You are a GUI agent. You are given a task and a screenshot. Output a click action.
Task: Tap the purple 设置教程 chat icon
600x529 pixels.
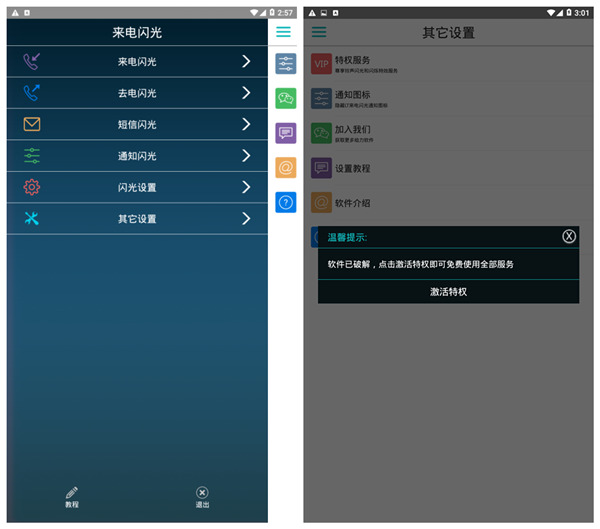click(x=321, y=168)
